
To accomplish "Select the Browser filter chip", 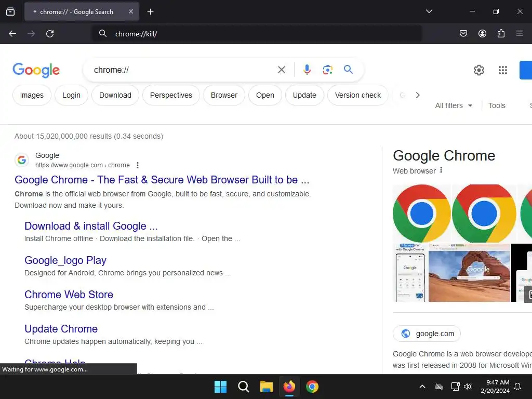I will pos(224,96).
